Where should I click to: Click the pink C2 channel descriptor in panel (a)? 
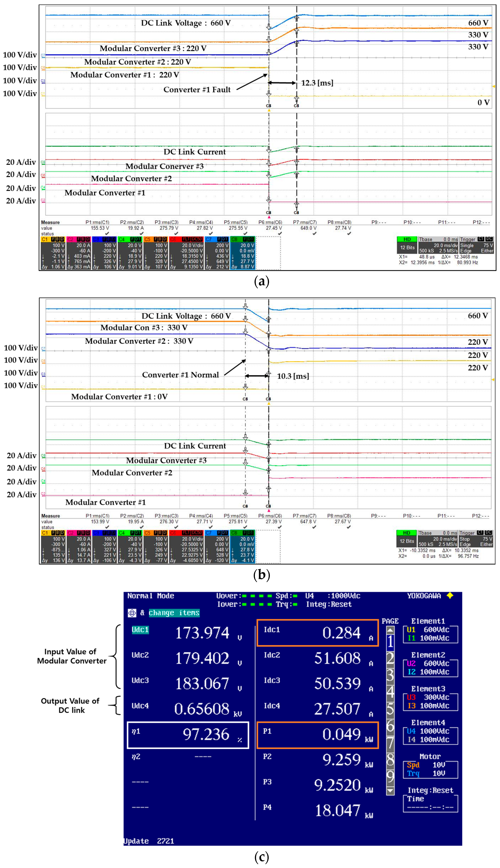pyautogui.click(x=79, y=253)
